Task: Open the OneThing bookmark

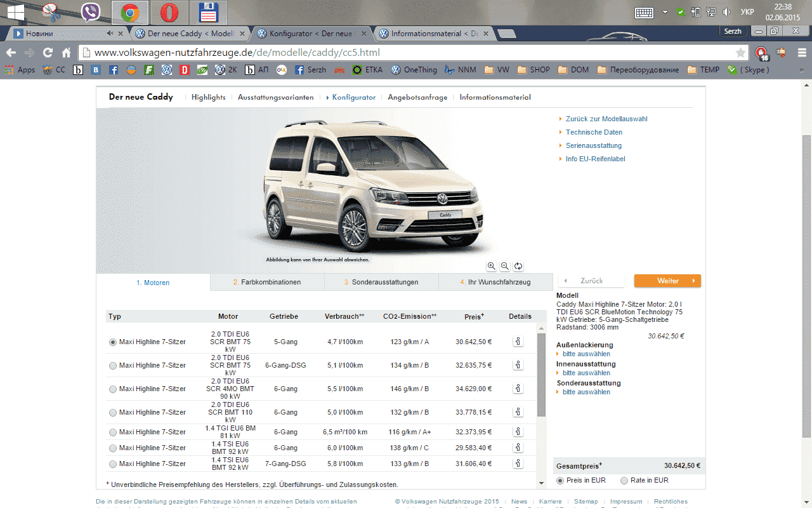Action: coord(414,70)
